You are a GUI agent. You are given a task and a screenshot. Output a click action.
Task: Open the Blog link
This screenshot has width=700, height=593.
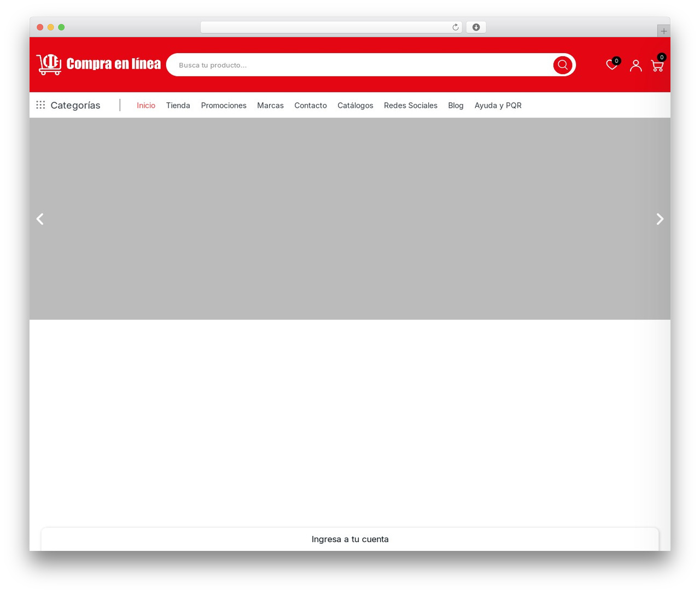click(456, 106)
